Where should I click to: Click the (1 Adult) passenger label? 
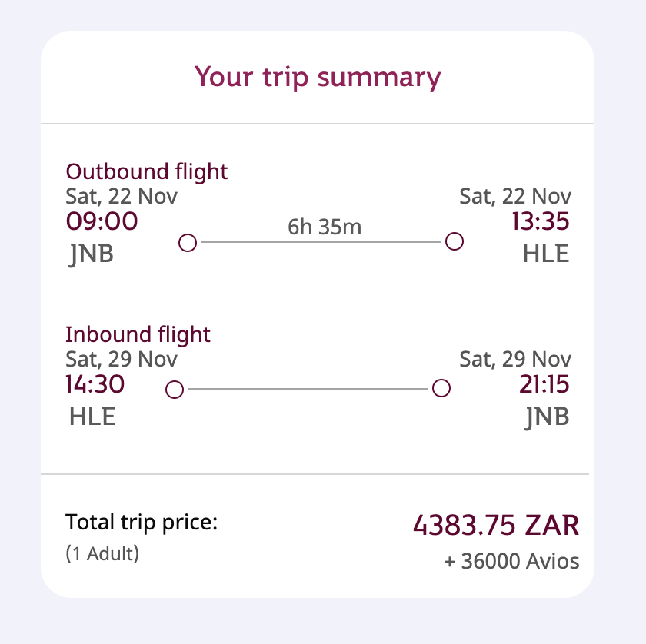tap(104, 554)
